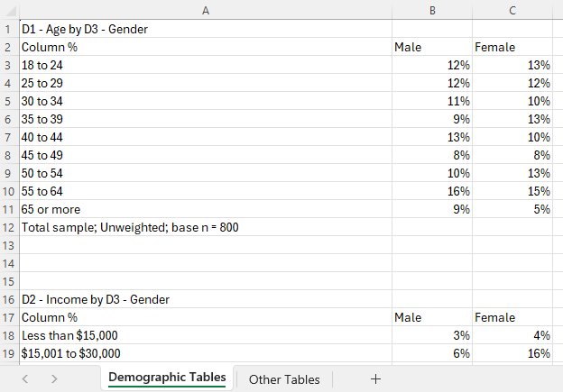Select the '$15,001 to $30,000' cell

(x=206, y=353)
